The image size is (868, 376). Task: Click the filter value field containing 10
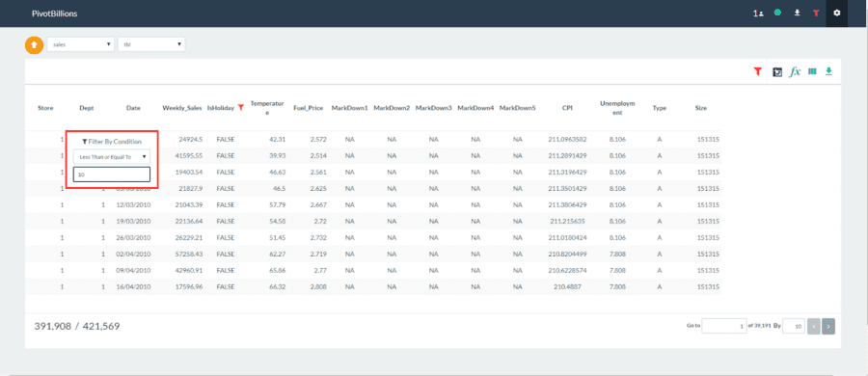coord(112,175)
